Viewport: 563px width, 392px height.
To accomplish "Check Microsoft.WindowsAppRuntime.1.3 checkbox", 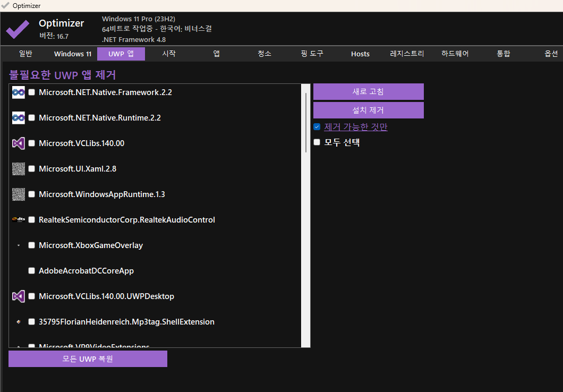I will coord(31,194).
